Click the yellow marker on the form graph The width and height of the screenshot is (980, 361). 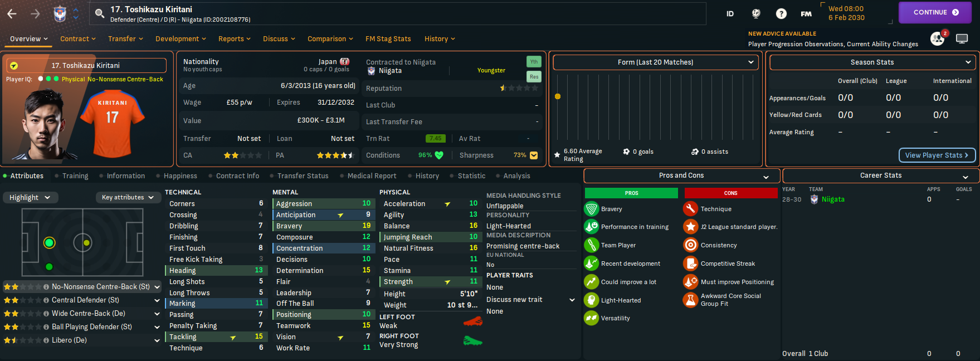[558, 96]
